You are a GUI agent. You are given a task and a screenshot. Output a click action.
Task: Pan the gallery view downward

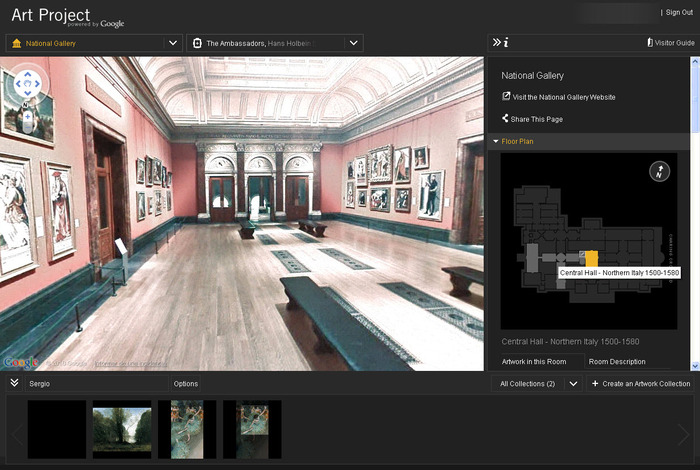click(28, 93)
